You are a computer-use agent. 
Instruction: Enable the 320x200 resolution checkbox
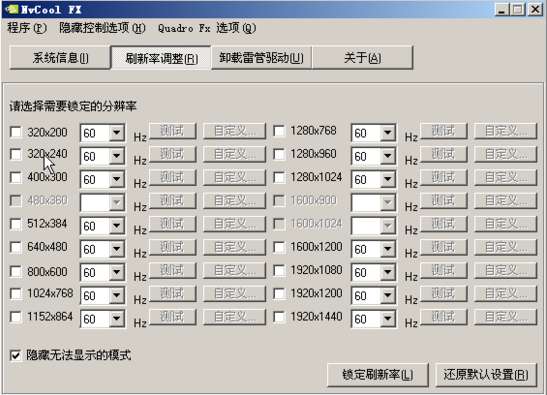click(x=16, y=132)
